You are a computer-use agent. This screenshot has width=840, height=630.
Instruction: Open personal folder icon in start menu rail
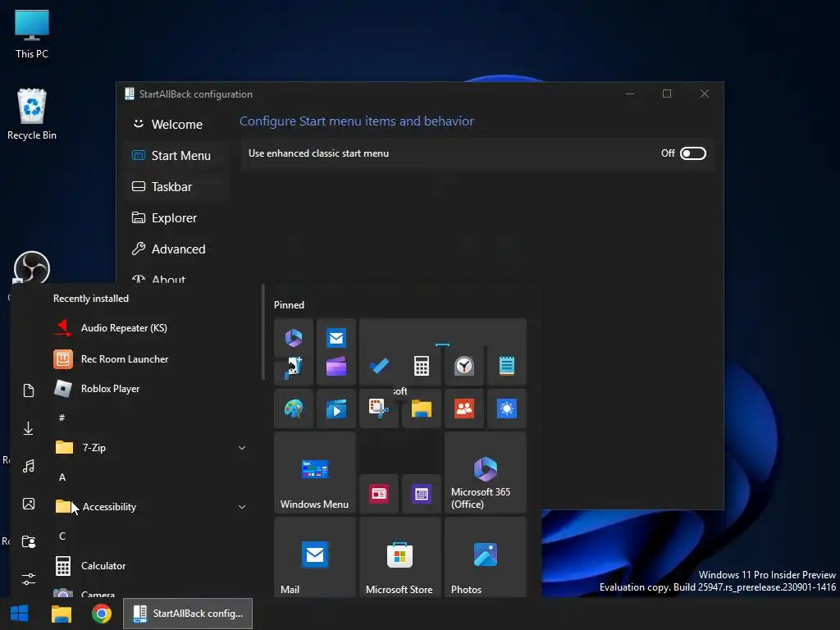[x=29, y=541]
